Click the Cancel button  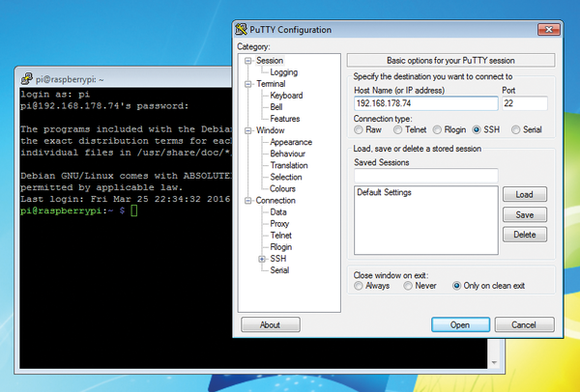coord(524,324)
